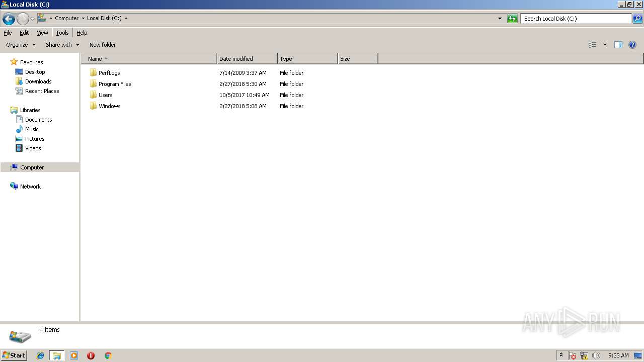Sort by the Name column header
644x362 pixels.
pos(149,59)
